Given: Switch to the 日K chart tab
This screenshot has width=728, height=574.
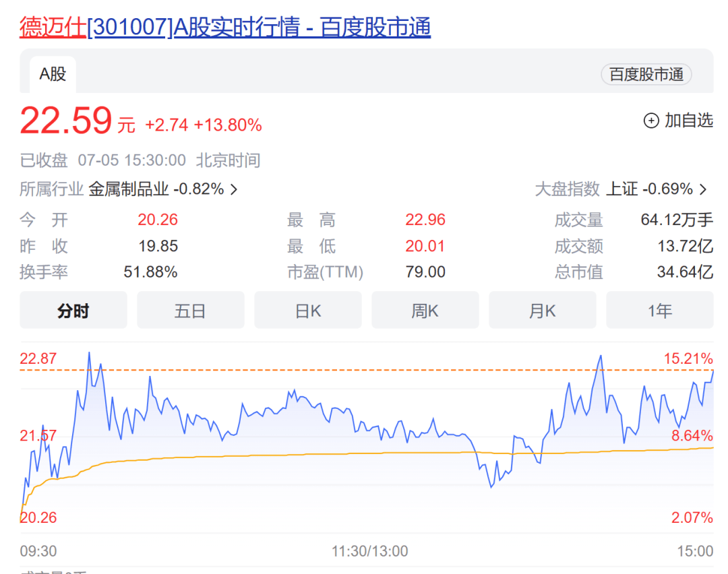Looking at the screenshot, I should pos(308,311).
